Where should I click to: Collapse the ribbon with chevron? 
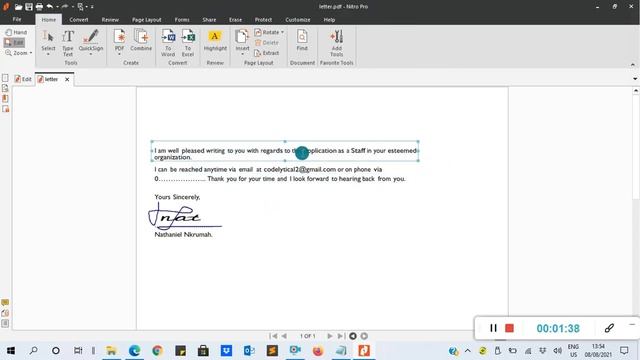pos(633,64)
